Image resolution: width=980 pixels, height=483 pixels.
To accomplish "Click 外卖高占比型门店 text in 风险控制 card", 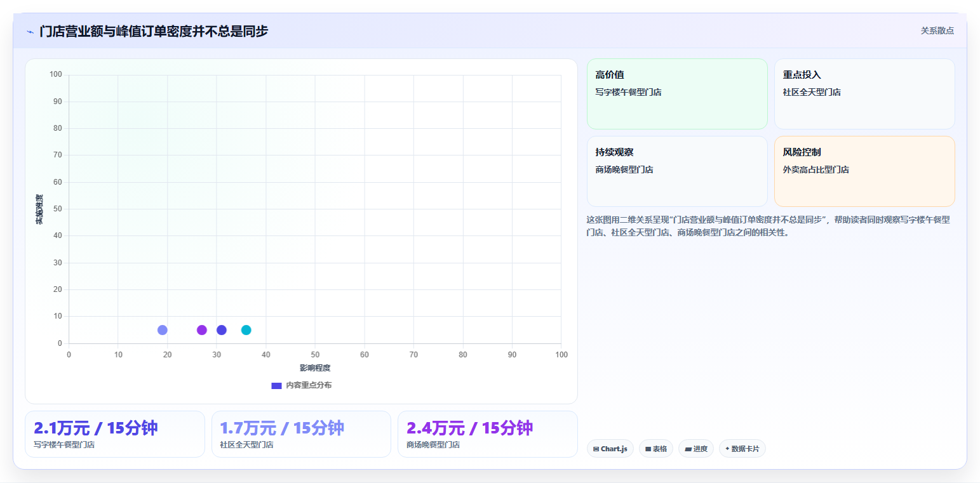I will click(x=816, y=169).
